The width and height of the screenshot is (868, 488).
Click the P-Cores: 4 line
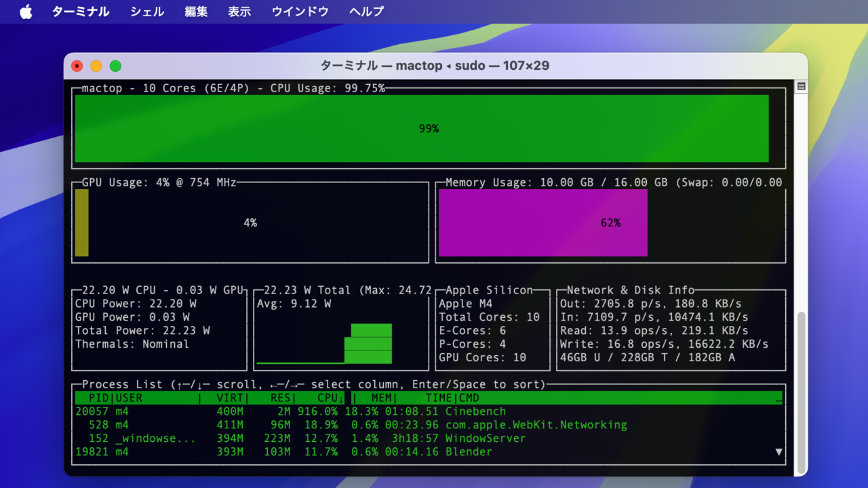pyautogui.click(x=473, y=344)
